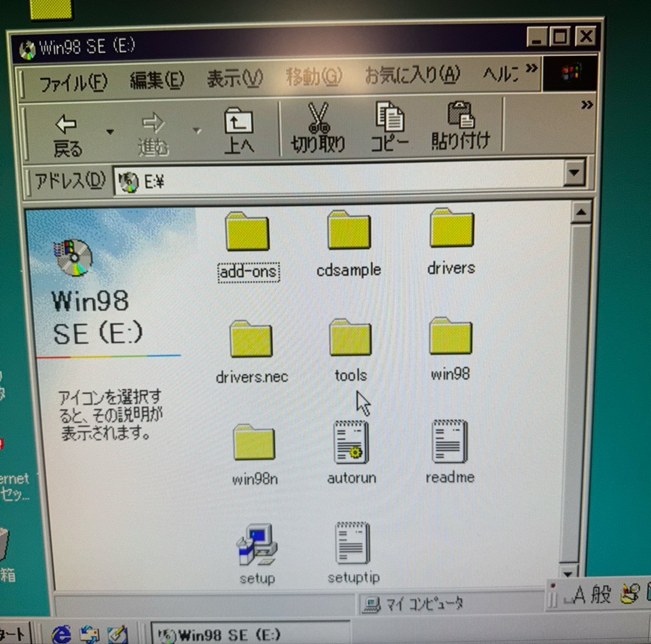Select the setup program icon
The height and width of the screenshot is (644, 651).
(x=257, y=545)
